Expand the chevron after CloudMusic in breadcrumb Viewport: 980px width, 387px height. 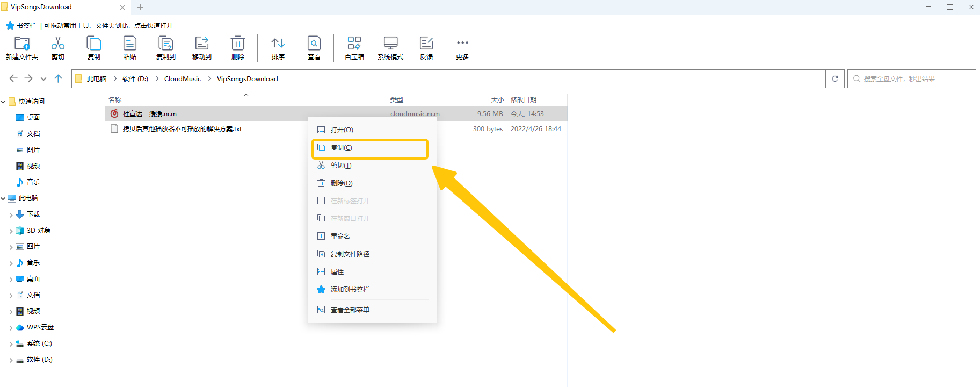209,78
